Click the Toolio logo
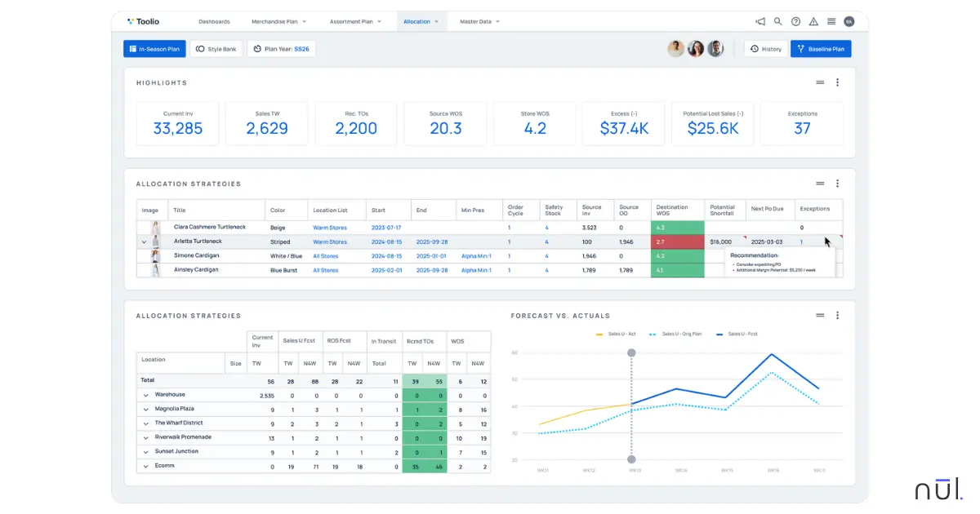The width and height of the screenshot is (980, 514). [143, 21]
